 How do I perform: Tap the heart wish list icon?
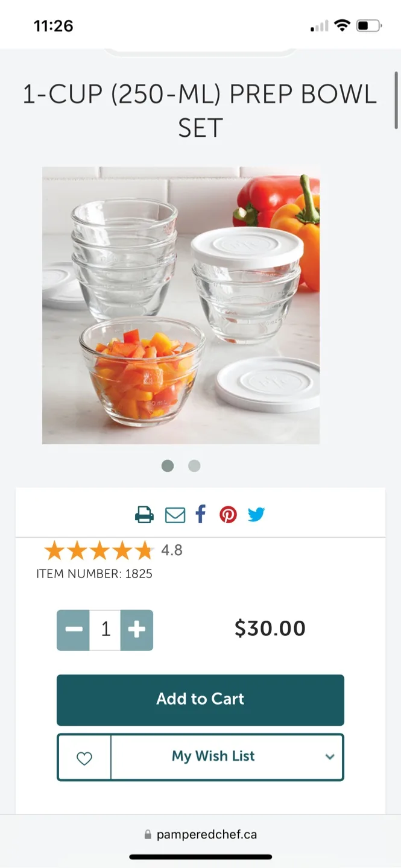84,758
